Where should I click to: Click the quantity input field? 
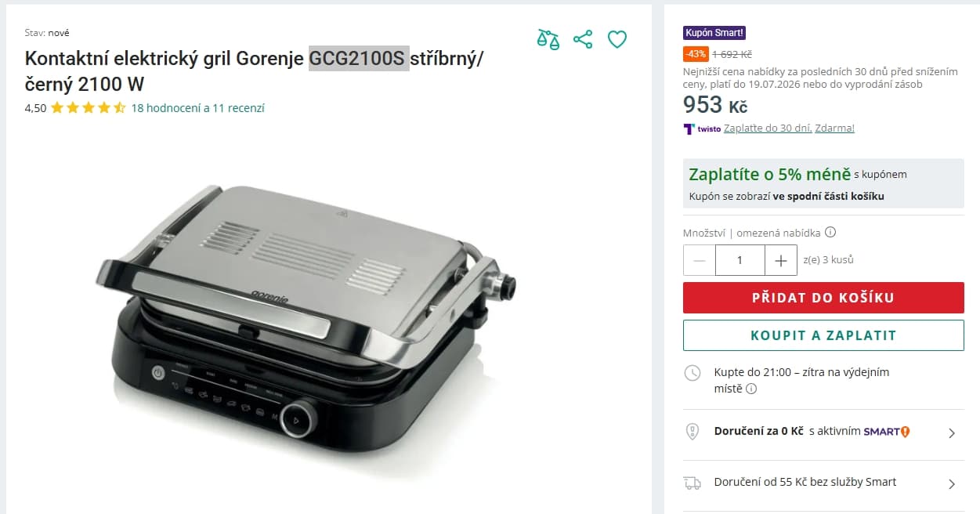[740, 260]
